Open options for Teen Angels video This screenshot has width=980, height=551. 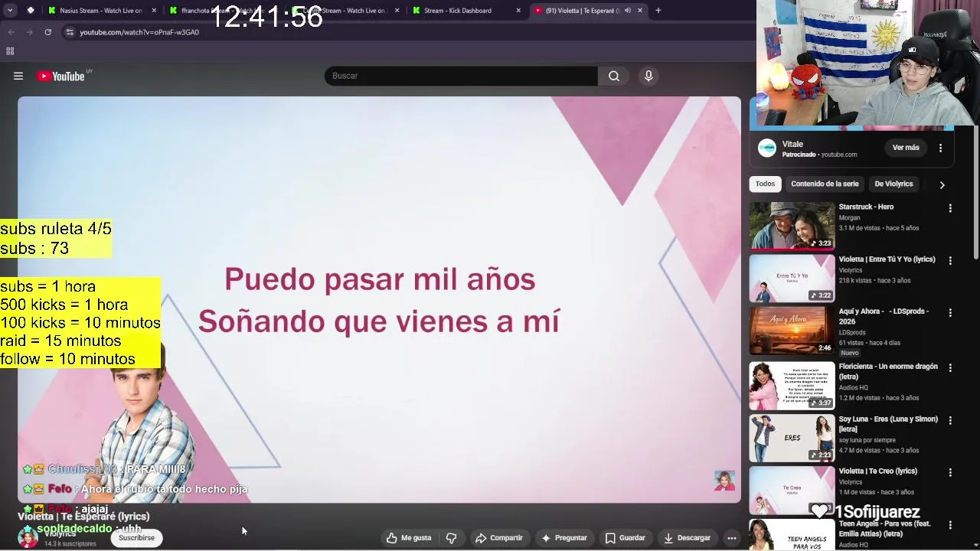coord(950,525)
